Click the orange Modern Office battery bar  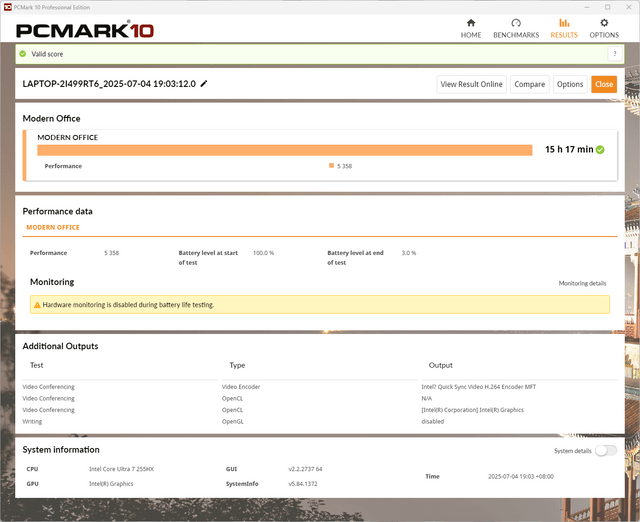(x=284, y=150)
